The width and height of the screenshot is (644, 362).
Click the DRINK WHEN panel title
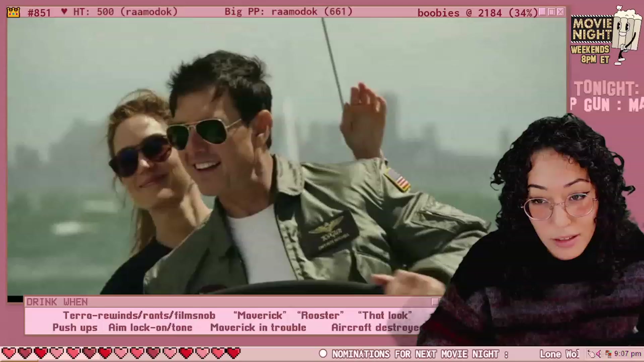click(x=57, y=302)
